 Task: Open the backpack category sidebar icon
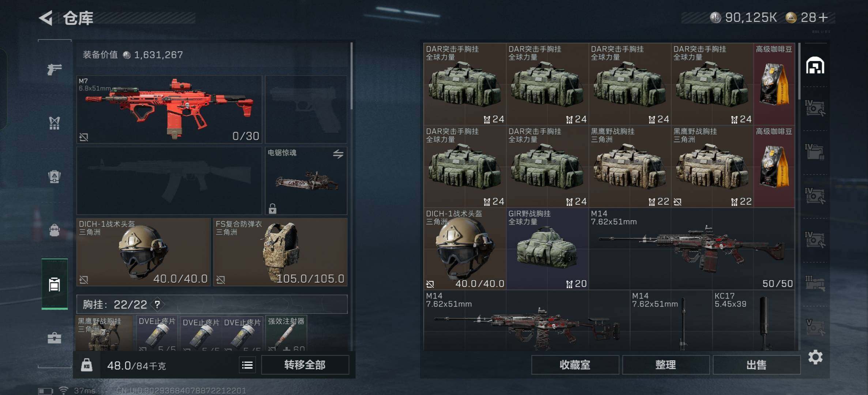coord(54,230)
